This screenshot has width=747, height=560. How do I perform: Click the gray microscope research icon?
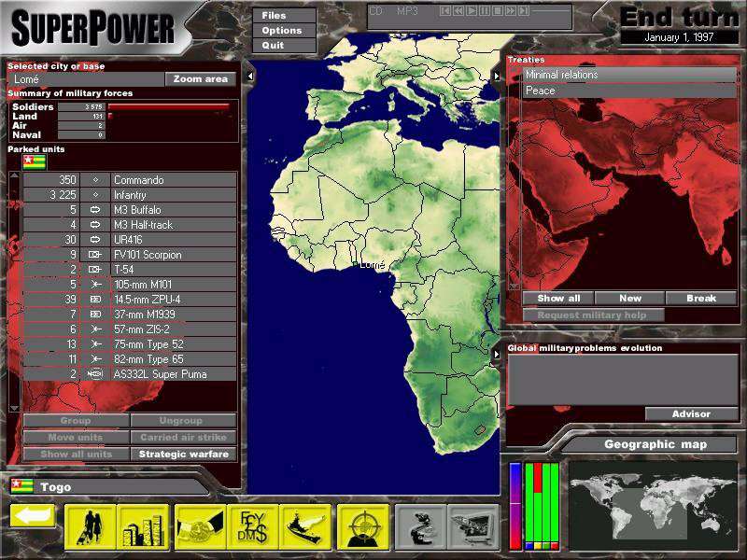pos(421,527)
